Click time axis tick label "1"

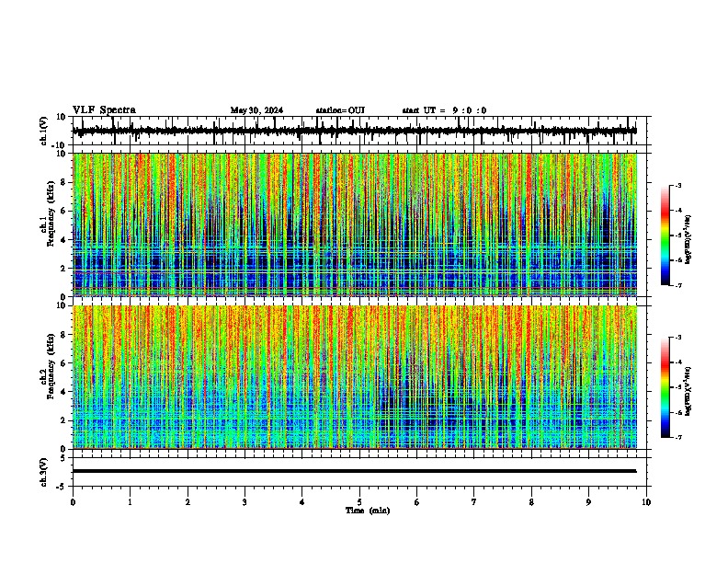(x=130, y=502)
